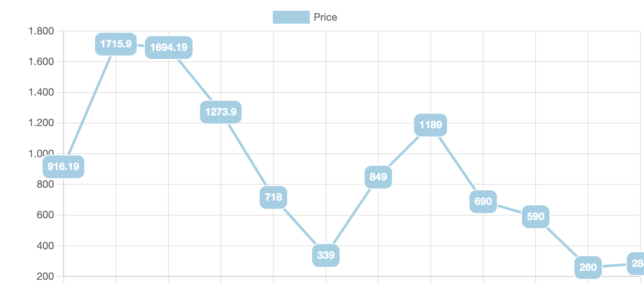
Task: Select the lowest mid-chart point 339
Action: 326,255
